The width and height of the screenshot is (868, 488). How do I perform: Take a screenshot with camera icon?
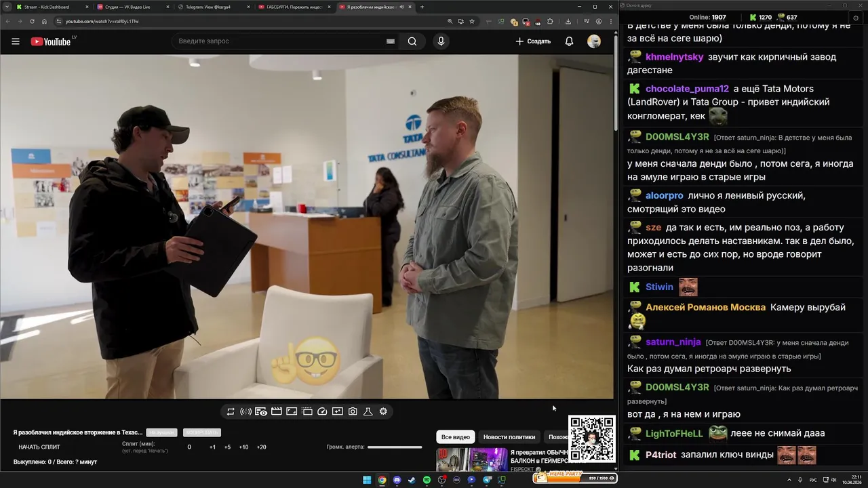pos(353,411)
